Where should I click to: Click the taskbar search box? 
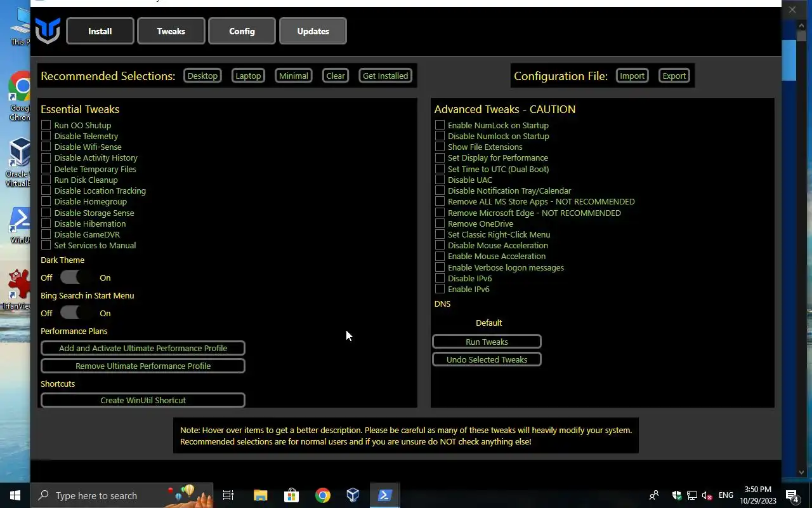click(x=123, y=495)
